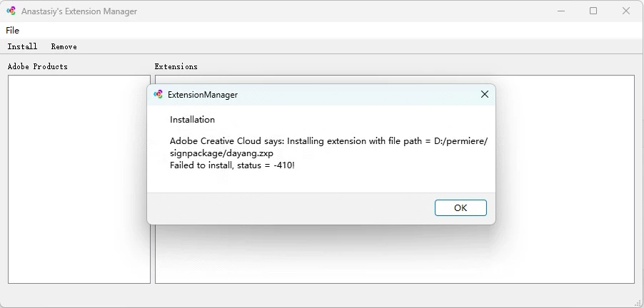The width and height of the screenshot is (644, 308).
Task: Minimize the Extension Manager window
Action: click(560, 11)
